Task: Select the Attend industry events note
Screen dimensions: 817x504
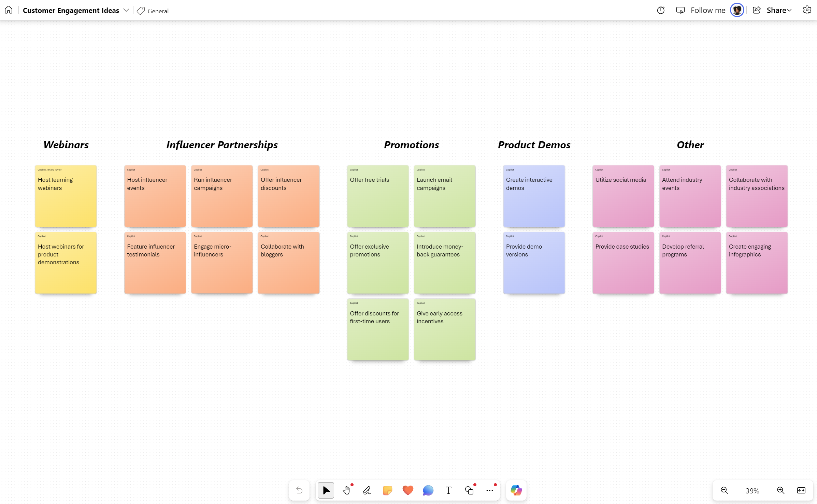Action: [690, 196]
